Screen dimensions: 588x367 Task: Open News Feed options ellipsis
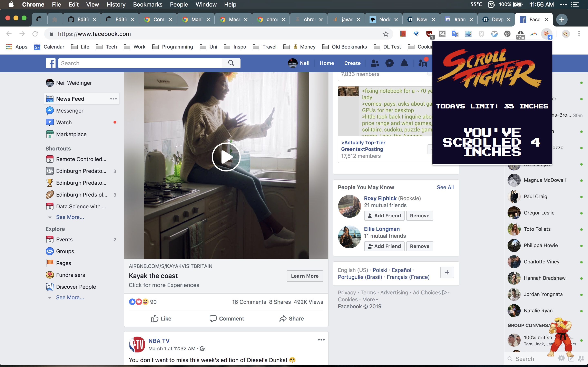tap(114, 99)
